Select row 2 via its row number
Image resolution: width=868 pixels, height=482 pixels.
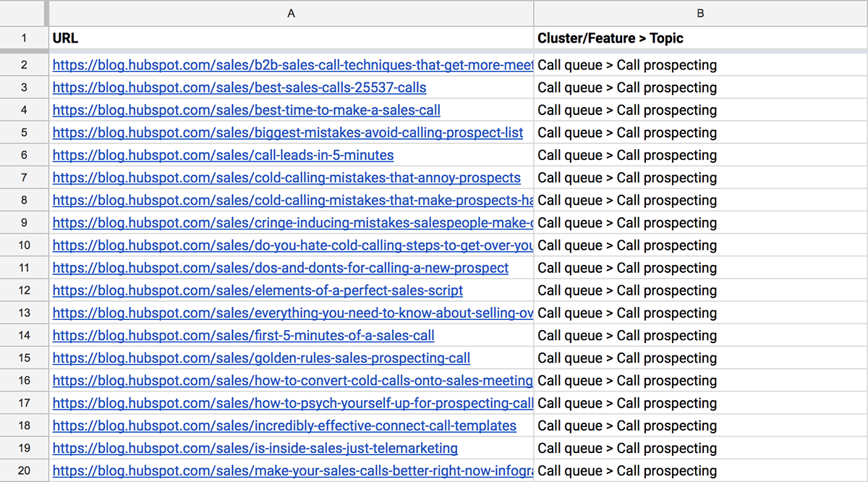(x=24, y=65)
